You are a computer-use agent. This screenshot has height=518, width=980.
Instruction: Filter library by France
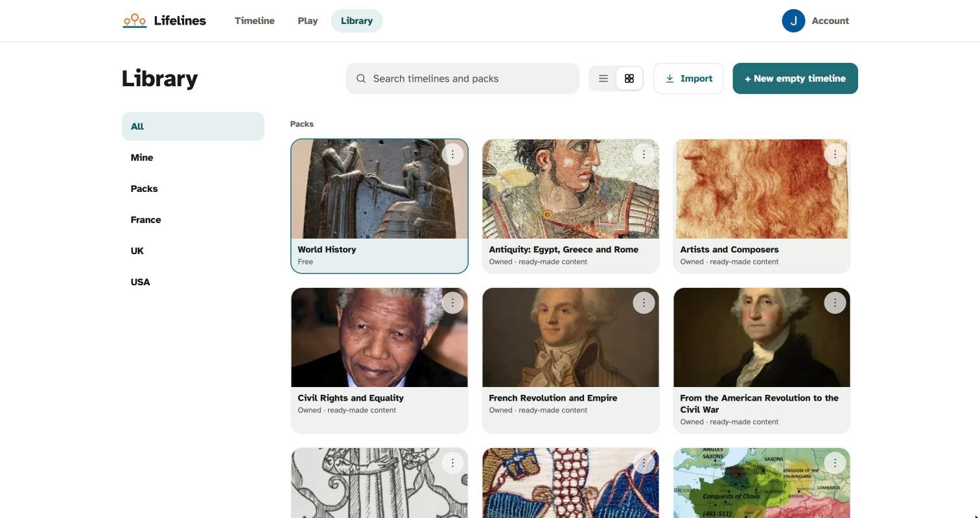coord(193,220)
